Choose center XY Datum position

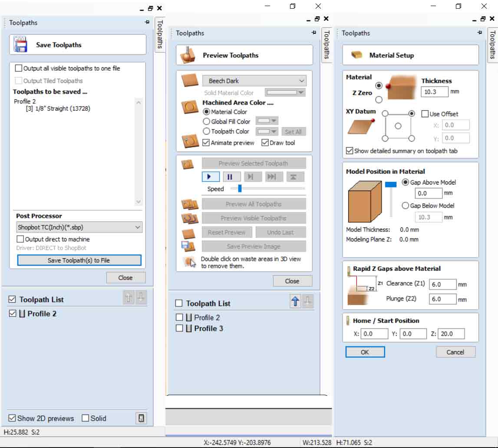tap(398, 126)
